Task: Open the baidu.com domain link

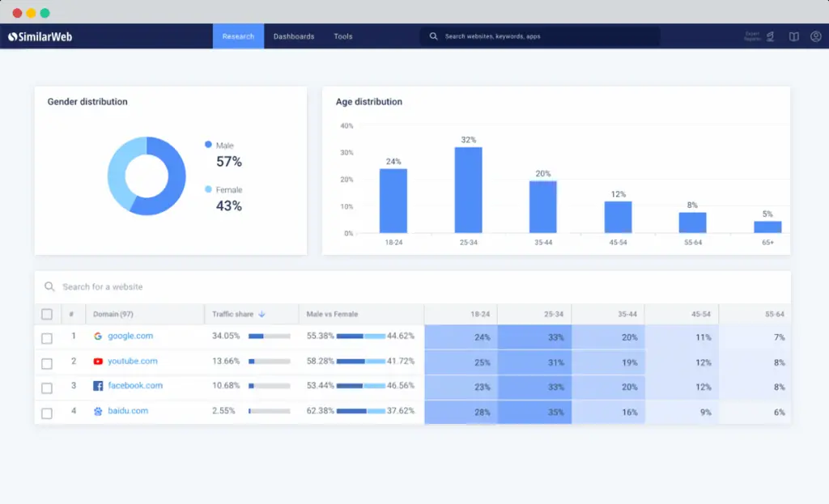Action: pyautogui.click(x=128, y=411)
